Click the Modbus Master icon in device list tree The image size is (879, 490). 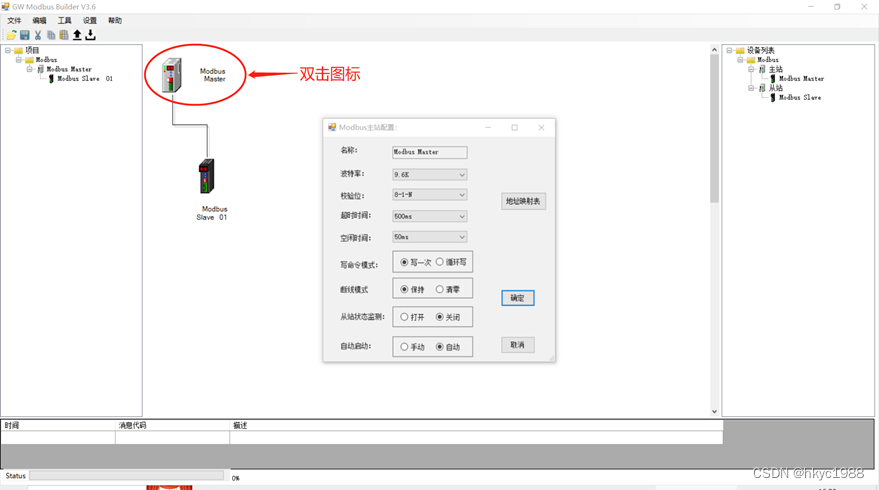click(772, 78)
